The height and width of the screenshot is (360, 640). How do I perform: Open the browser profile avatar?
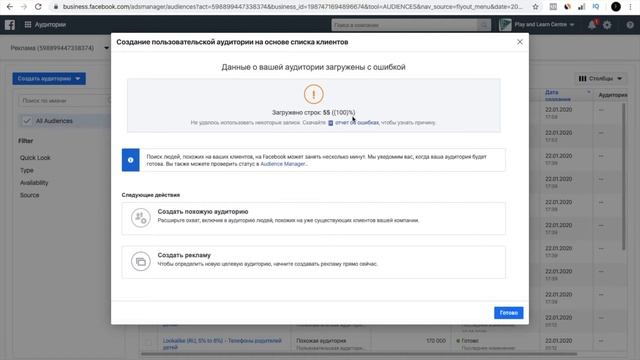616,7
